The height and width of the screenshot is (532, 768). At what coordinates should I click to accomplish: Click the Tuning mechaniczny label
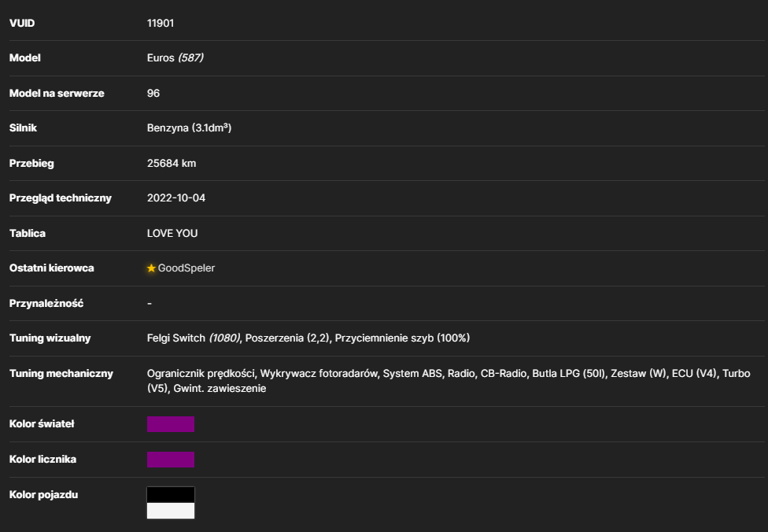(x=61, y=373)
